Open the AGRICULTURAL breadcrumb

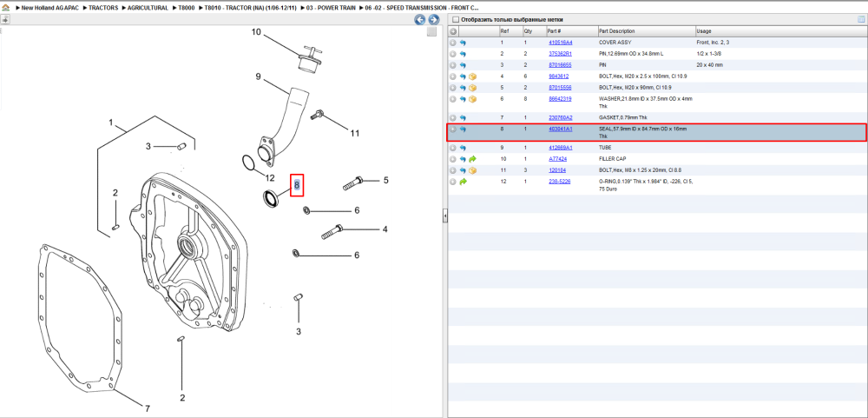(148, 9)
